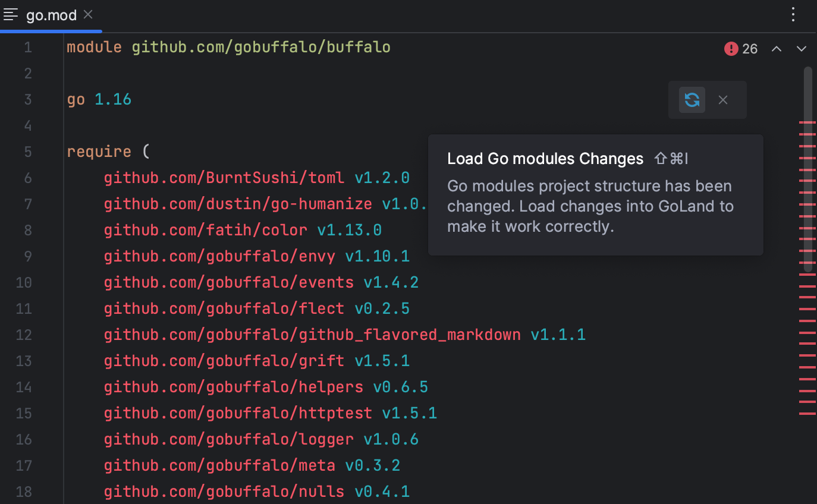Click the go 1.16 directive
This screenshot has height=504, width=817.
[99, 99]
